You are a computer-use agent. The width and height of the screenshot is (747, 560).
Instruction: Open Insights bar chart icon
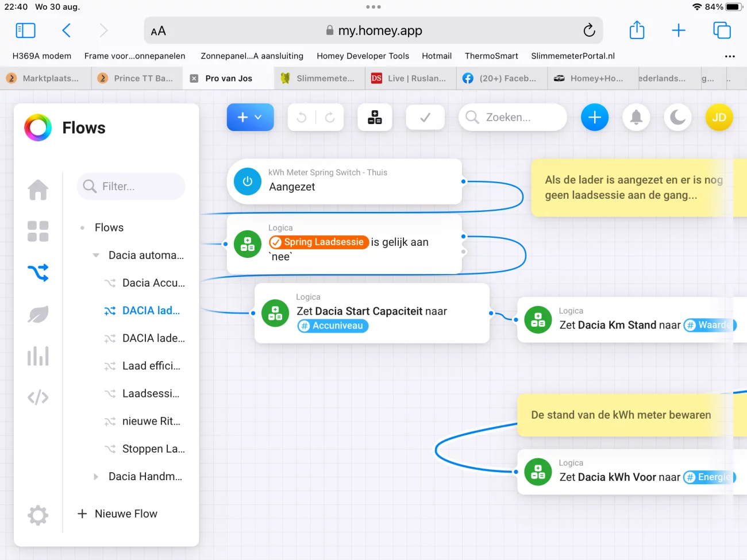pos(38,356)
